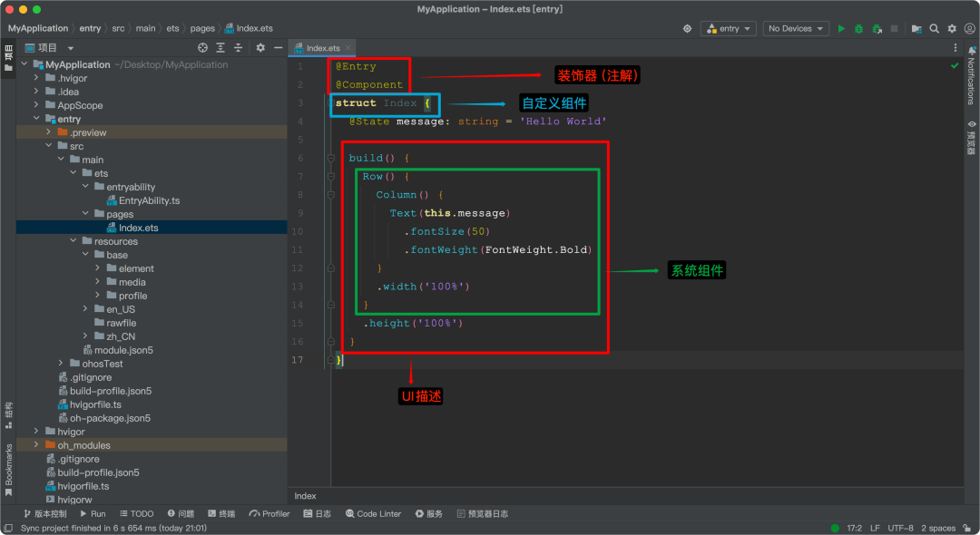Open the Profiler tool tab
Viewport: 980px width, 535px height.
click(x=269, y=514)
